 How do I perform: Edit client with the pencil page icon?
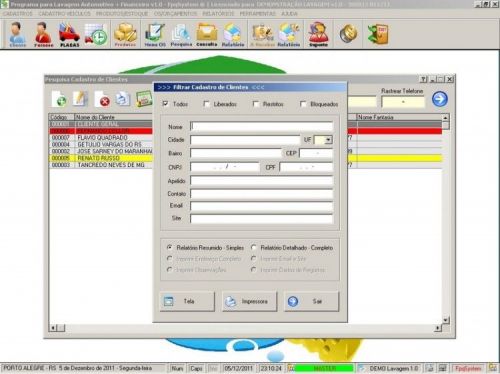[80, 99]
